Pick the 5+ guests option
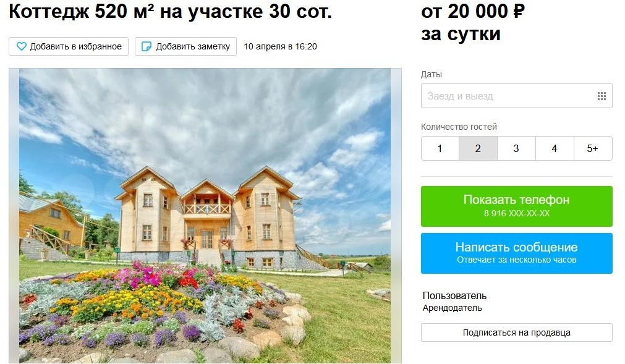 (x=593, y=148)
